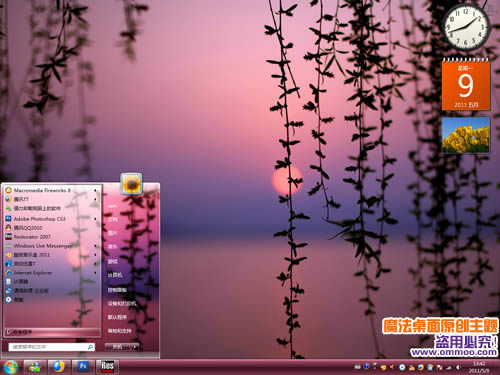
Task: Open the QQ penguin icon in the tray
Action: point(412,367)
